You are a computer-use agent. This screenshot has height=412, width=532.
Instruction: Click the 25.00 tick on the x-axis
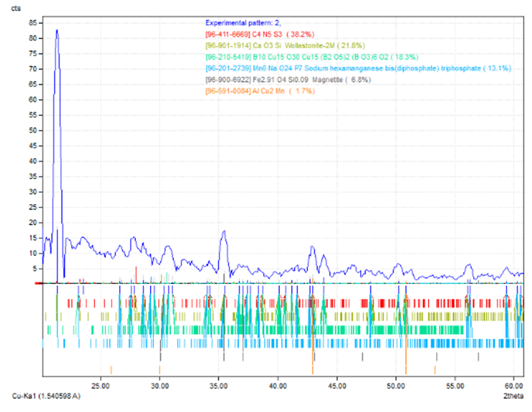coord(101,386)
